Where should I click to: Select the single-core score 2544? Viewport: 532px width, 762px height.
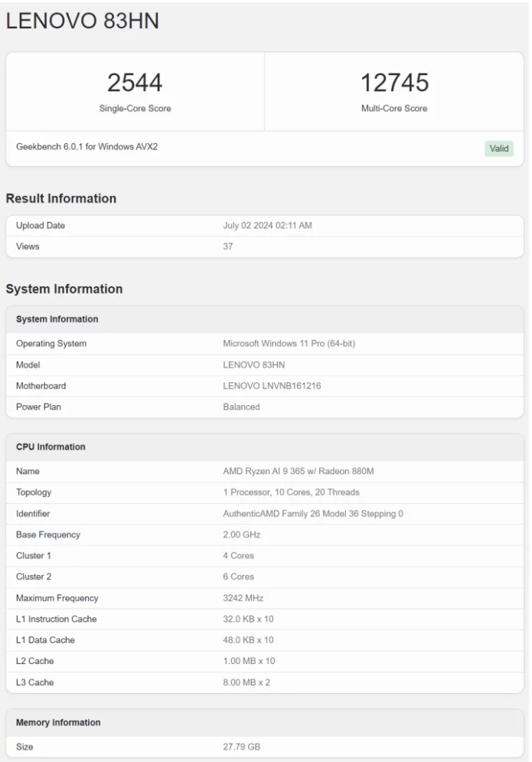click(x=135, y=83)
